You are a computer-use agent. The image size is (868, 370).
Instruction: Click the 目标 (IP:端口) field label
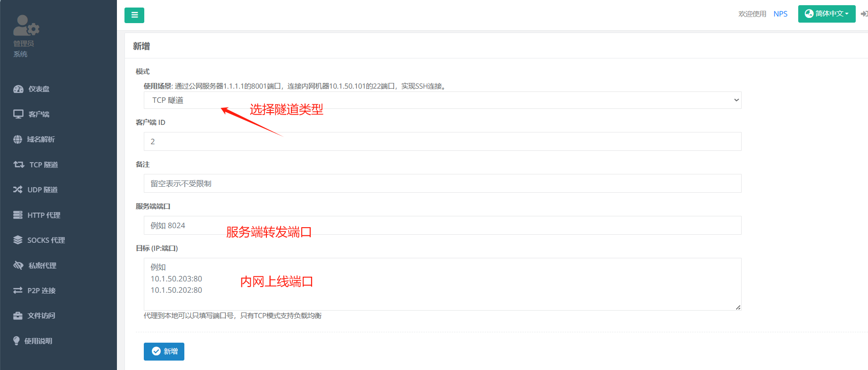[x=157, y=248]
